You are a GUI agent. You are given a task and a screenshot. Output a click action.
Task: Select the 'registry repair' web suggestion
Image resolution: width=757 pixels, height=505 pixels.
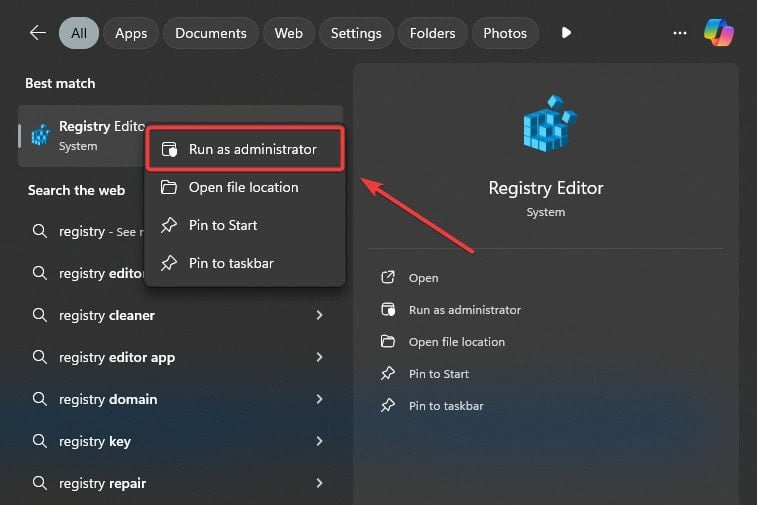click(x=180, y=483)
